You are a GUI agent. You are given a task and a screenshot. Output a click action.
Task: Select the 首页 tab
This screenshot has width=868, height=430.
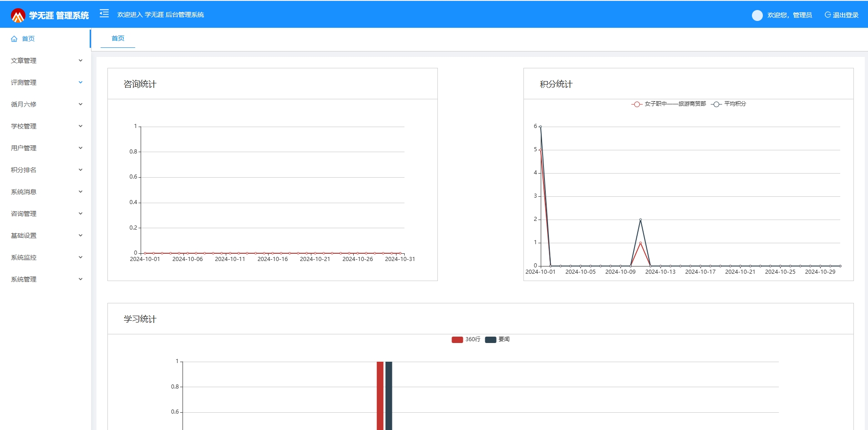tap(118, 38)
